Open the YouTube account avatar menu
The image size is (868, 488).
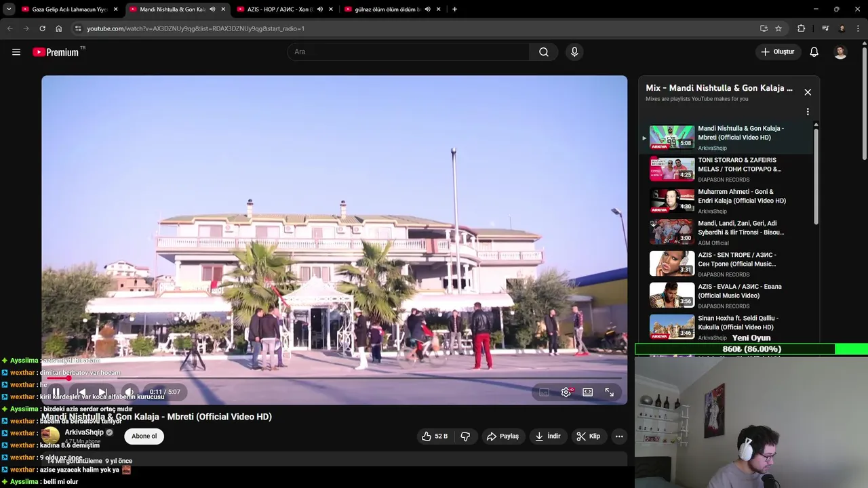click(840, 52)
